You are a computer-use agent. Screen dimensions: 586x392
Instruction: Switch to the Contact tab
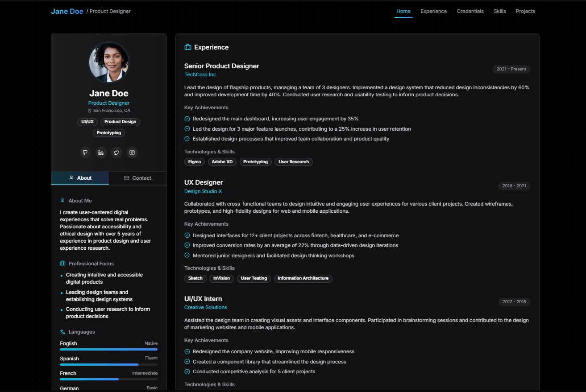[137, 178]
